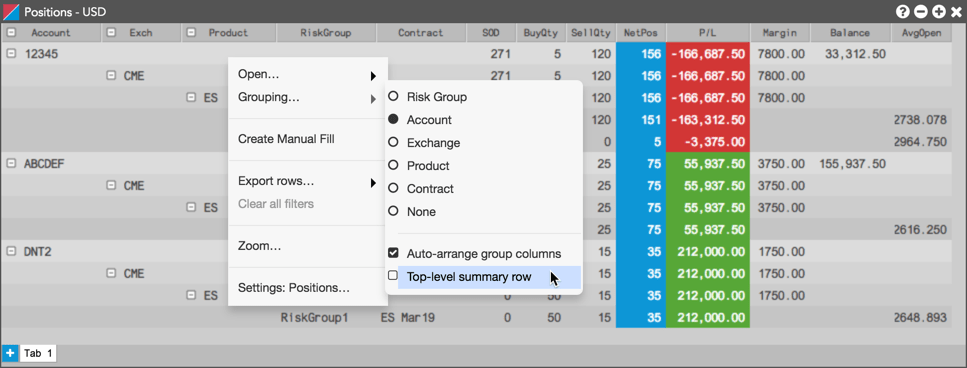Switch to Tab 1
Image resolution: width=967 pixels, height=368 pixels.
(38, 353)
